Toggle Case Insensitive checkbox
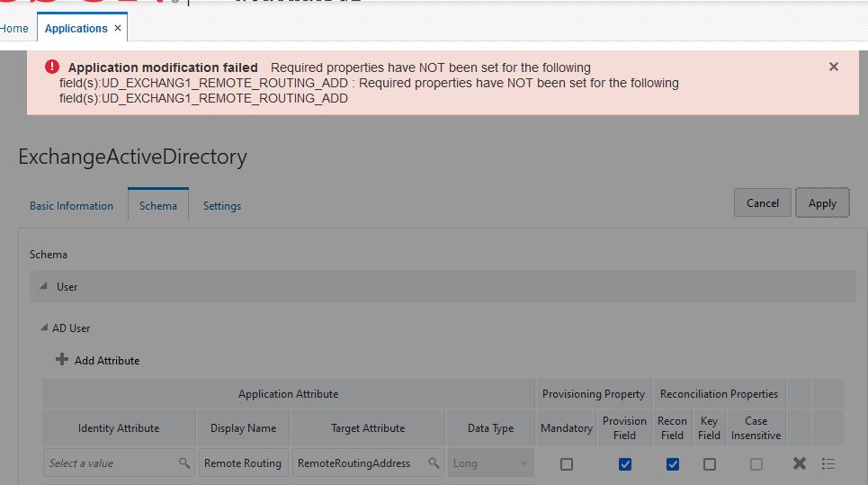This screenshot has height=485, width=868. tap(756, 464)
